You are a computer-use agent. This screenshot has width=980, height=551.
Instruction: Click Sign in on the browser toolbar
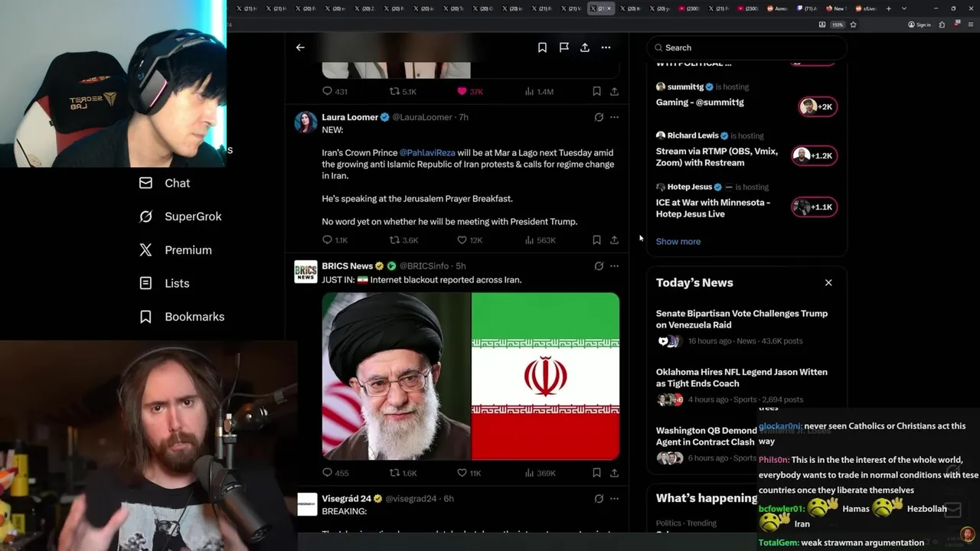tap(920, 24)
